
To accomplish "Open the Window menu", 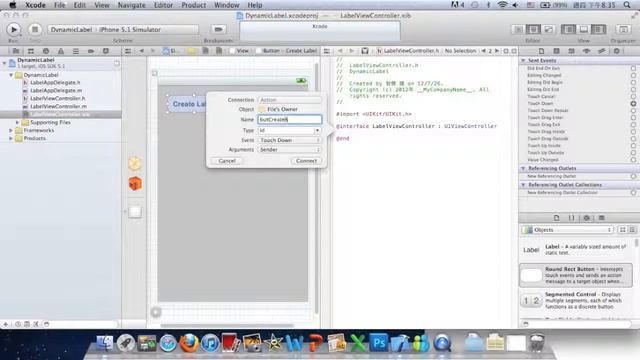I will [227, 5].
